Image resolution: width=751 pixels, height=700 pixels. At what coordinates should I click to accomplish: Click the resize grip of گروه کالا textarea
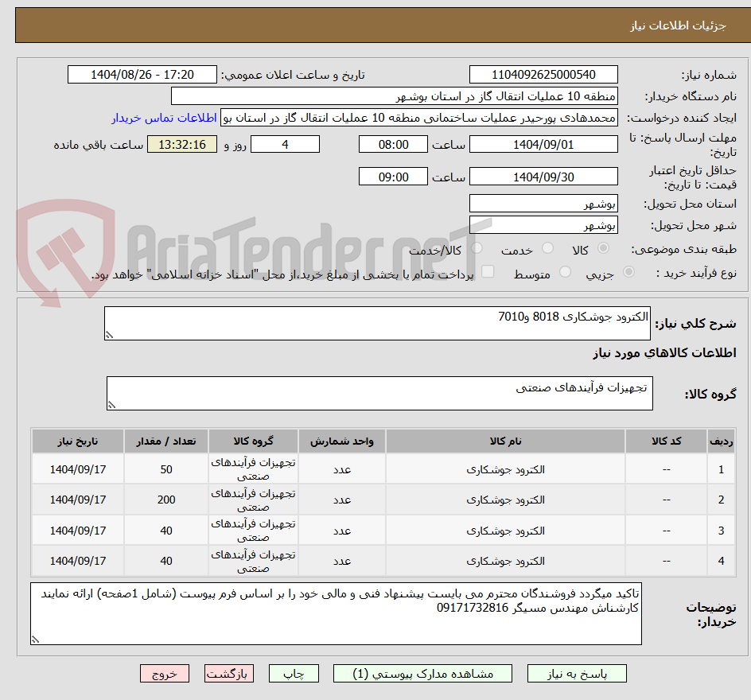111,405
